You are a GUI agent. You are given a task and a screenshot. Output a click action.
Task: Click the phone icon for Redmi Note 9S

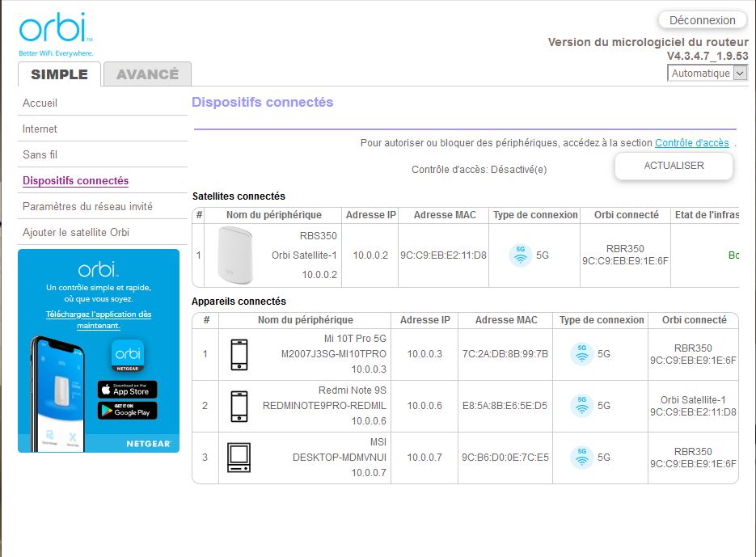(239, 406)
